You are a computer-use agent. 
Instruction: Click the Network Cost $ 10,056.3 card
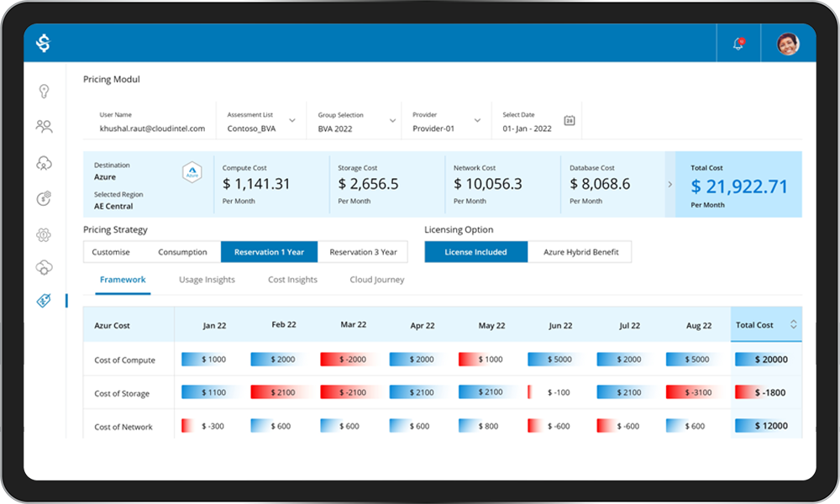click(502, 184)
